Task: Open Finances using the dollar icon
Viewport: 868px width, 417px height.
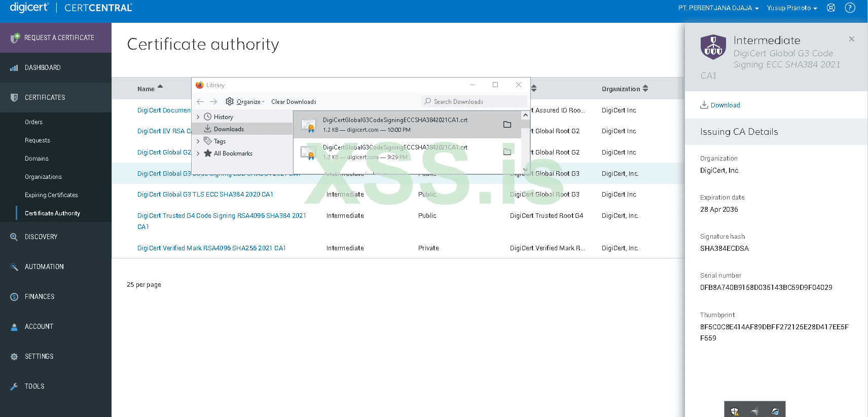Action: [x=14, y=297]
